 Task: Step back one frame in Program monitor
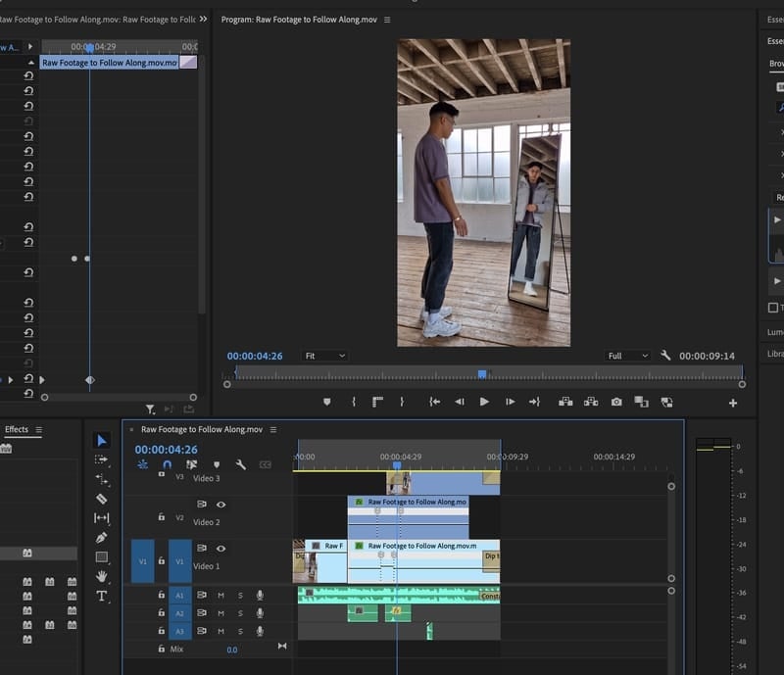coord(460,402)
